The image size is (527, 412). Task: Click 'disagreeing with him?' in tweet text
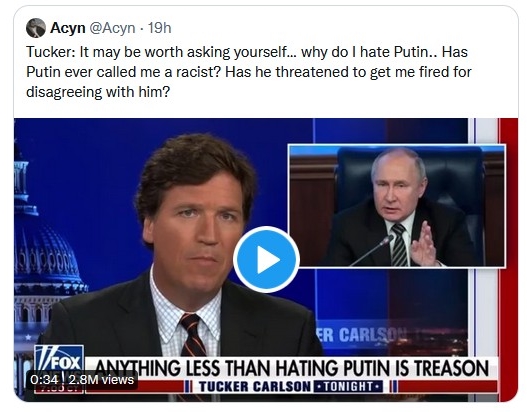98,92
